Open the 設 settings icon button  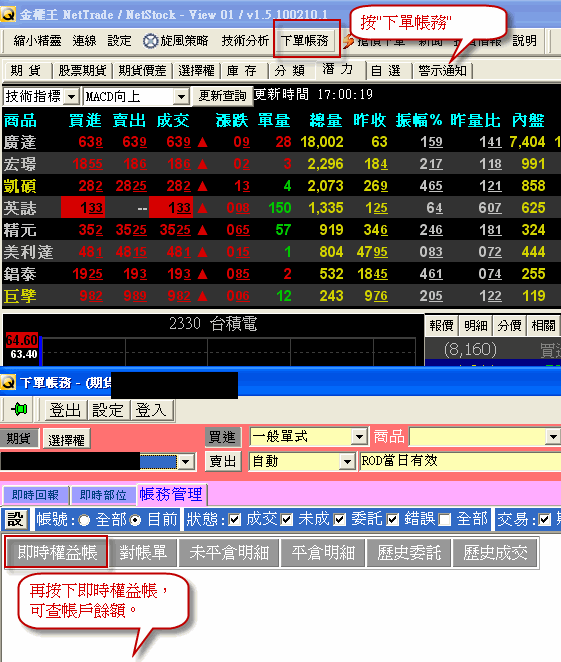pos(16,519)
